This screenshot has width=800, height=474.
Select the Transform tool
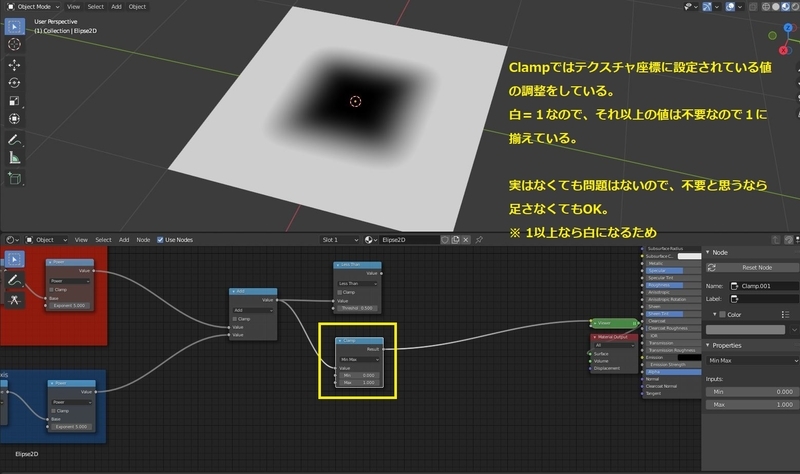pos(14,118)
